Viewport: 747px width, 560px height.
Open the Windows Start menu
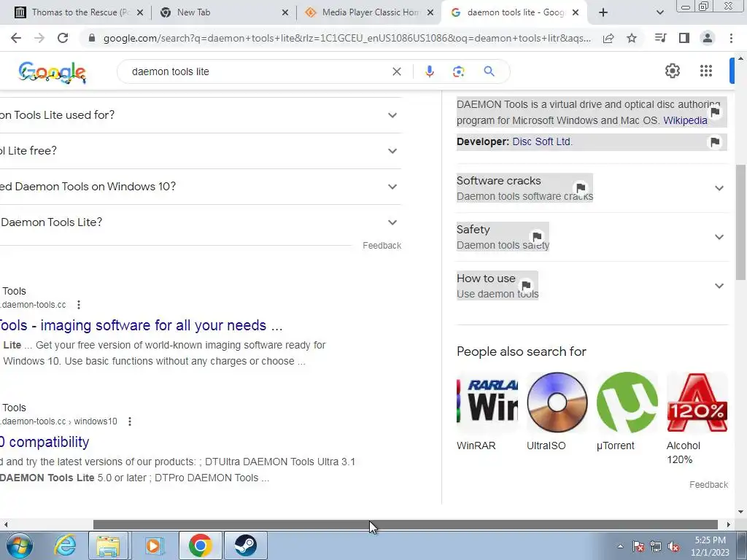20,545
